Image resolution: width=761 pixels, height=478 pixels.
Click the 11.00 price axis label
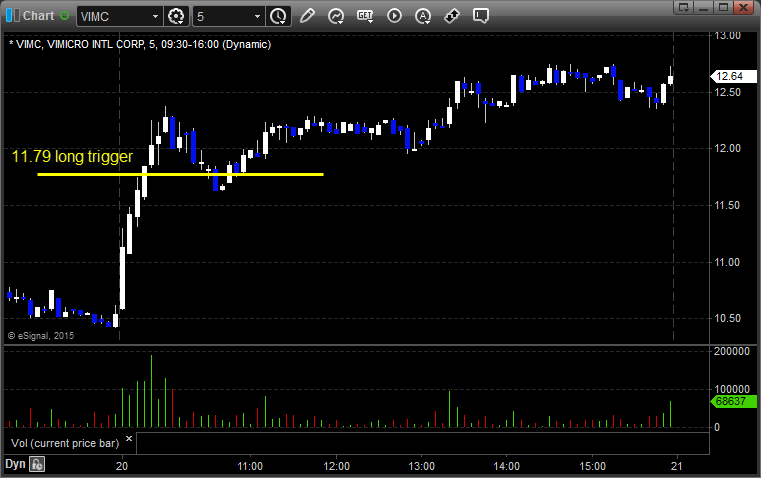[728, 262]
